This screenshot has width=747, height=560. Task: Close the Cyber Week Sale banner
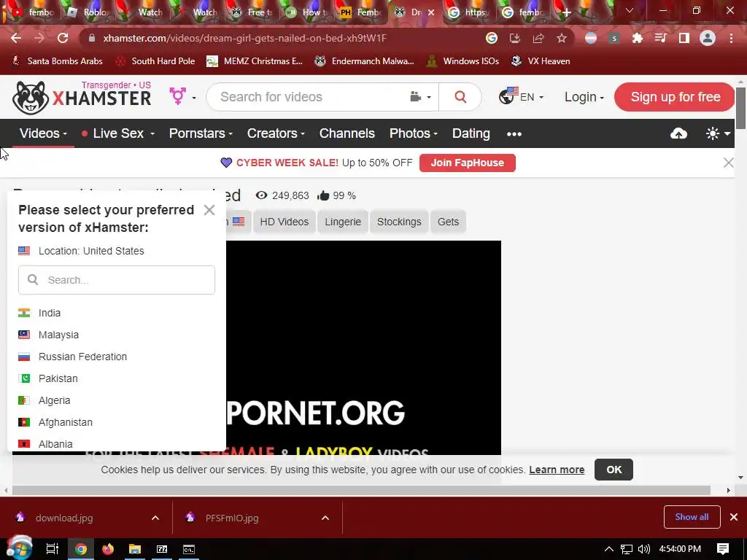click(729, 163)
